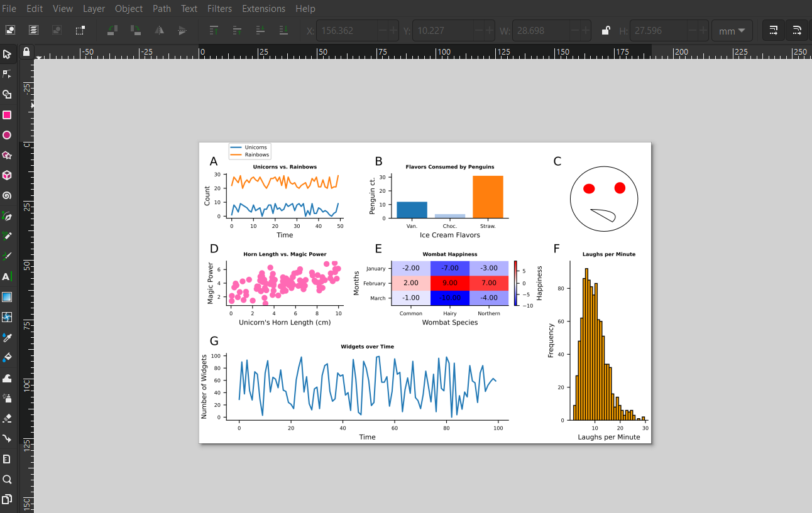Raise selection to top

pyautogui.click(x=214, y=30)
